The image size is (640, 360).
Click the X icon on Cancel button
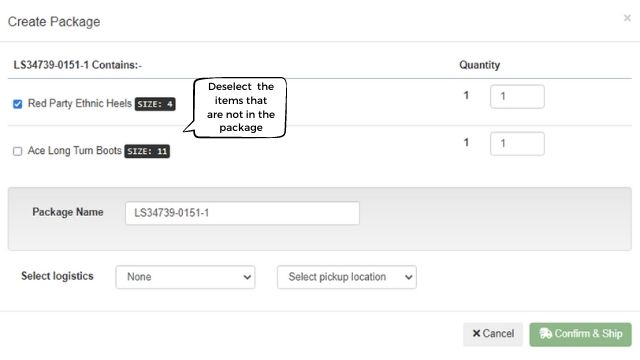point(476,333)
